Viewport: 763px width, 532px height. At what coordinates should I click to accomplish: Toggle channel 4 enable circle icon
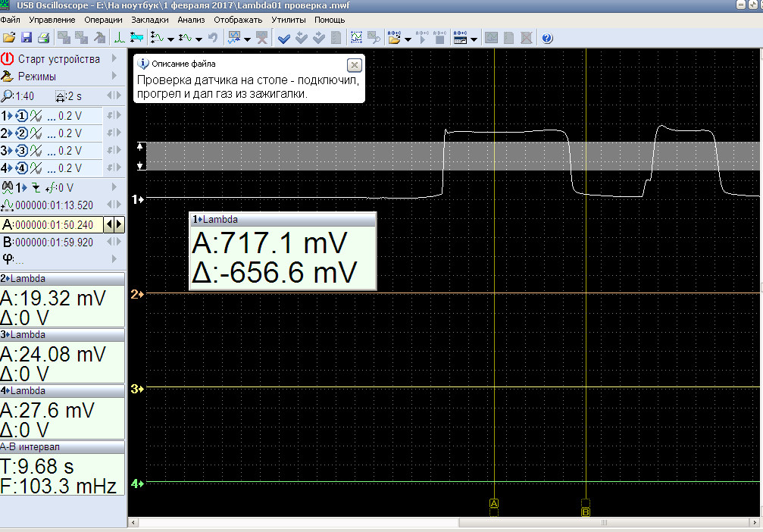point(21,168)
